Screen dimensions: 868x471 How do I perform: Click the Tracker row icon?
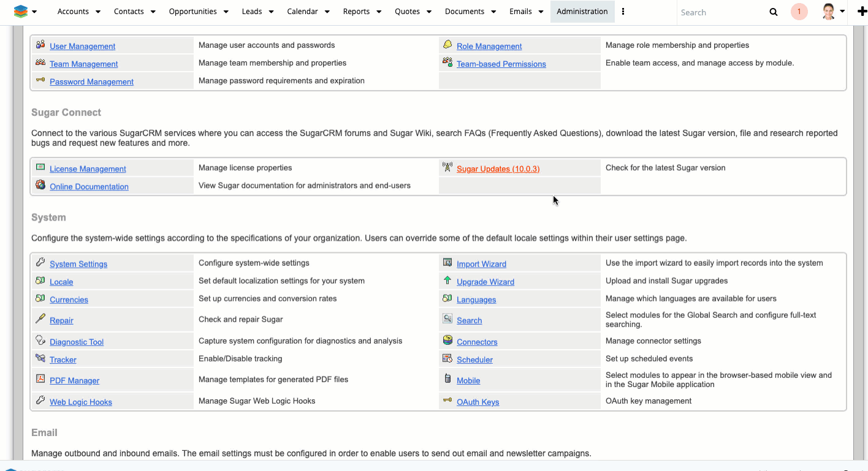click(40, 358)
